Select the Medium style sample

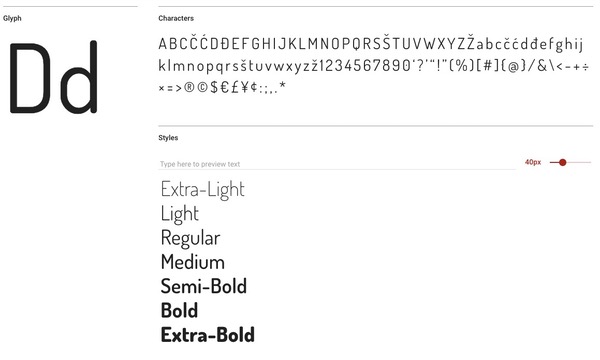point(192,262)
